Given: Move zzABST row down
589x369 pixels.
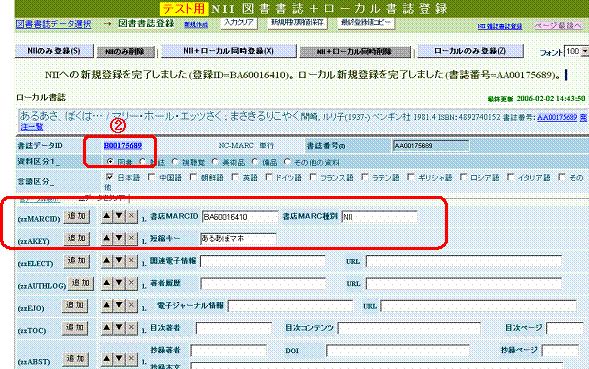Looking at the screenshot, I should click(119, 358).
